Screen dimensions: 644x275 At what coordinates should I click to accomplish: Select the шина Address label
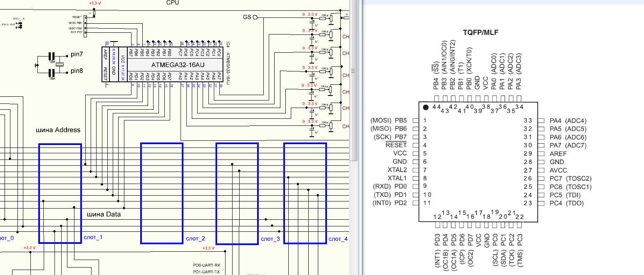point(58,130)
